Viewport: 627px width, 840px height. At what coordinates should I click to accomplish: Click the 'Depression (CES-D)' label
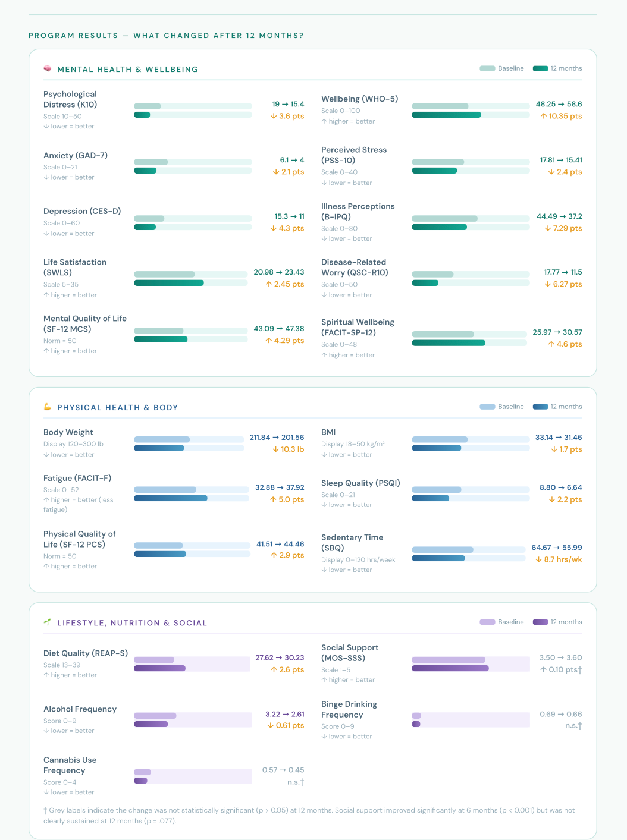pyautogui.click(x=82, y=211)
